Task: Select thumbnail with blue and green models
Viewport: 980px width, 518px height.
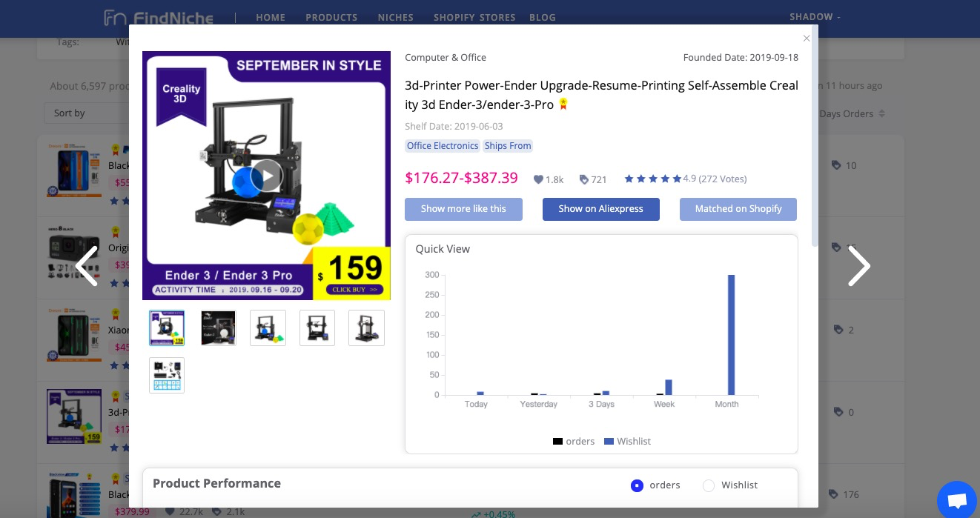Action: 268,328
